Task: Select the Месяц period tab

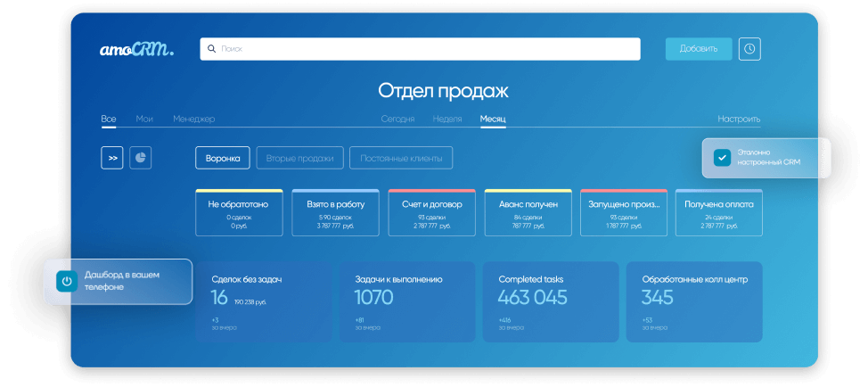Action: (493, 119)
